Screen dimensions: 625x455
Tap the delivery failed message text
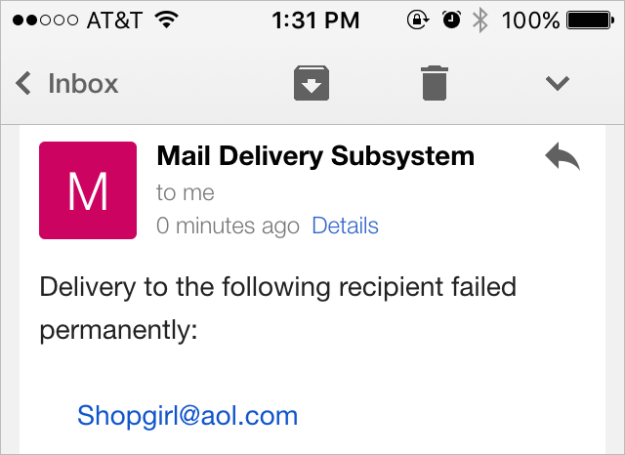(x=278, y=308)
